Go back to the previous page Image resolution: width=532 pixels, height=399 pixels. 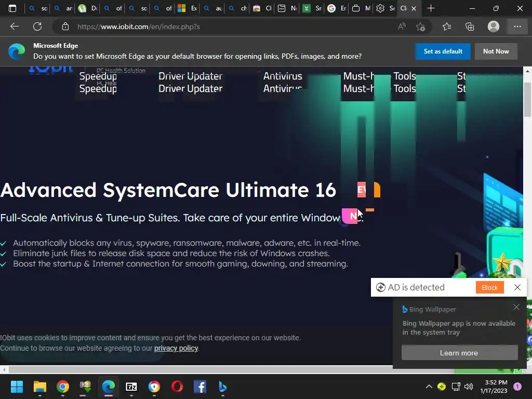[14, 26]
